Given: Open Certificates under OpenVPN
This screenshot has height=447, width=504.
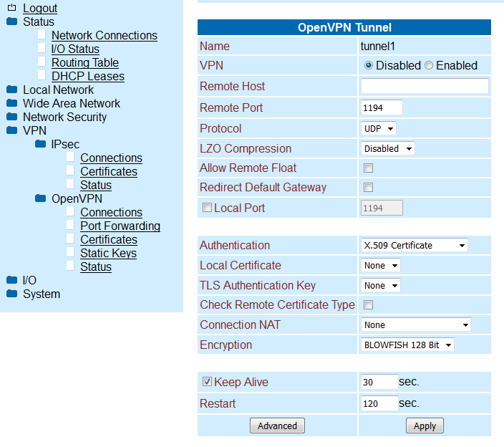Looking at the screenshot, I should tap(109, 239).
